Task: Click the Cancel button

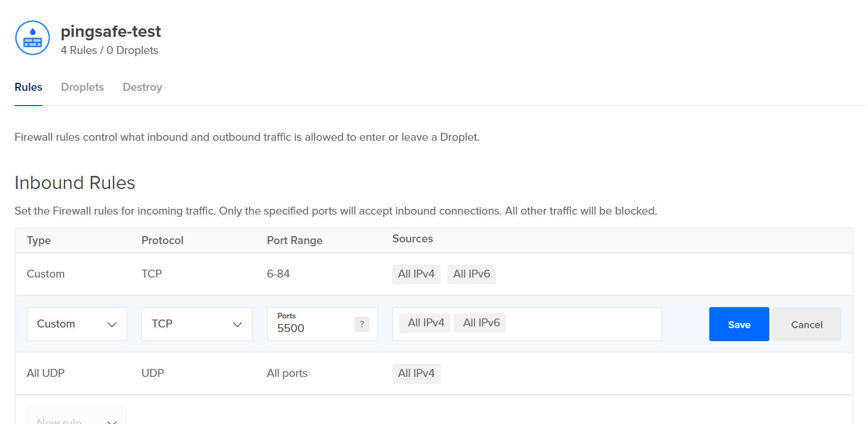Action: pyautogui.click(x=806, y=324)
